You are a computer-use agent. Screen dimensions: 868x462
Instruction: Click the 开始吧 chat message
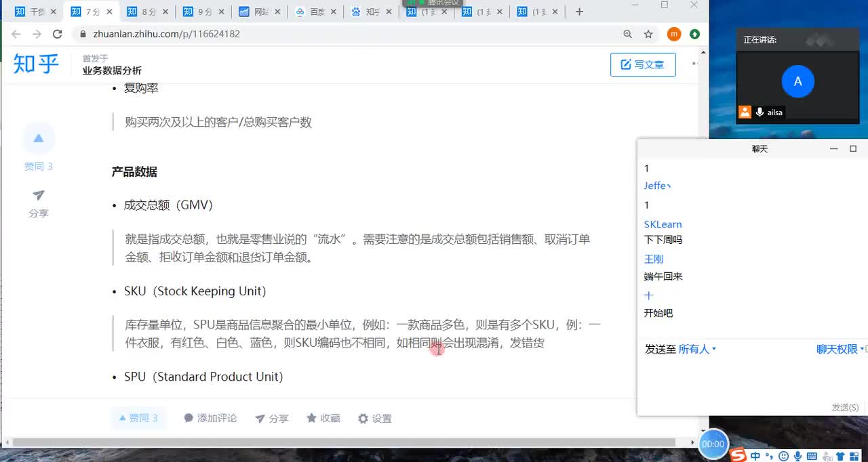click(x=658, y=313)
